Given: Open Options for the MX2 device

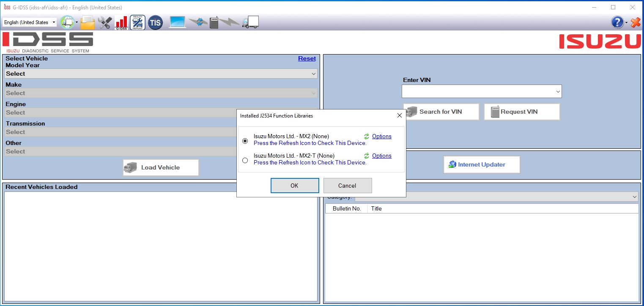Looking at the screenshot, I should coord(381,136).
